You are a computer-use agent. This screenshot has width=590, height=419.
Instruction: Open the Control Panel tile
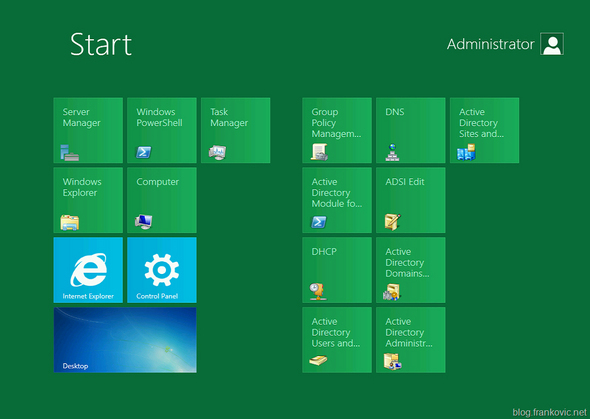pos(162,270)
